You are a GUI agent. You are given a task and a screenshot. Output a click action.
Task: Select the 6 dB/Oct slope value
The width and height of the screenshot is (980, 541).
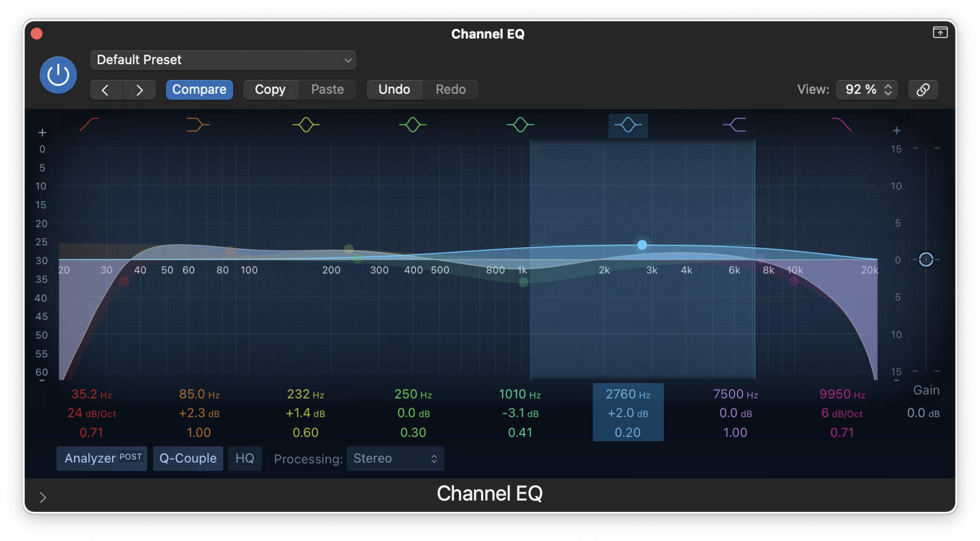[x=842, y=413]
